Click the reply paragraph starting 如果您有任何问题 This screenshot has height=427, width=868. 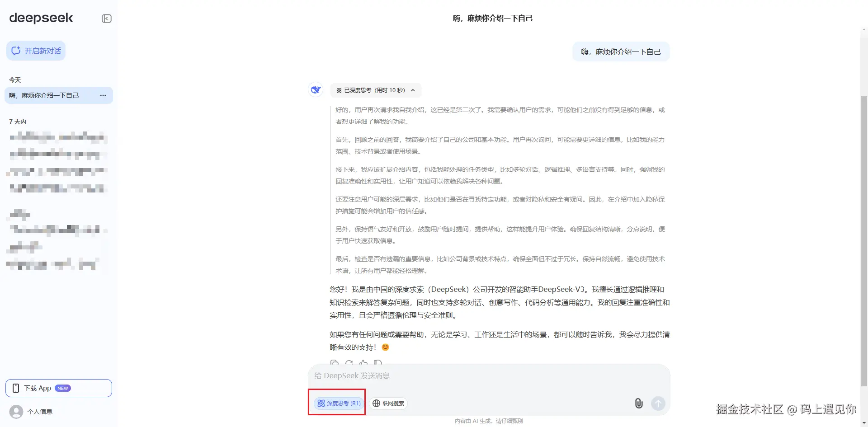(x=500, y=341)
